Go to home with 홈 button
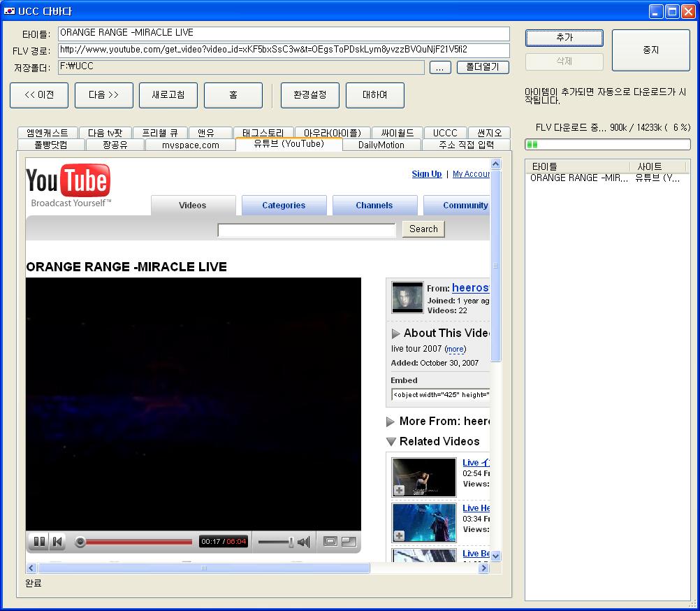This screenshot has height=611, width=700. pyautogui.click(x=233, y=95)
